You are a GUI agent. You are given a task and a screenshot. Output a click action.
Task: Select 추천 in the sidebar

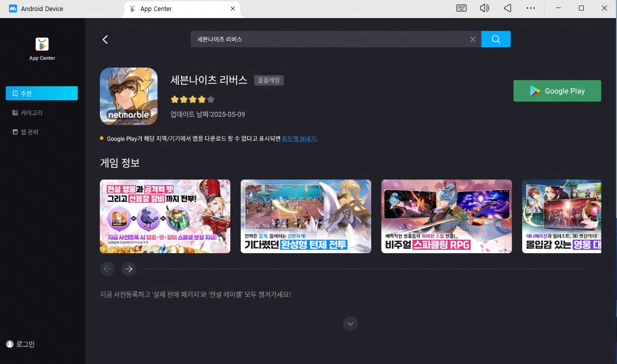point(42,93)
